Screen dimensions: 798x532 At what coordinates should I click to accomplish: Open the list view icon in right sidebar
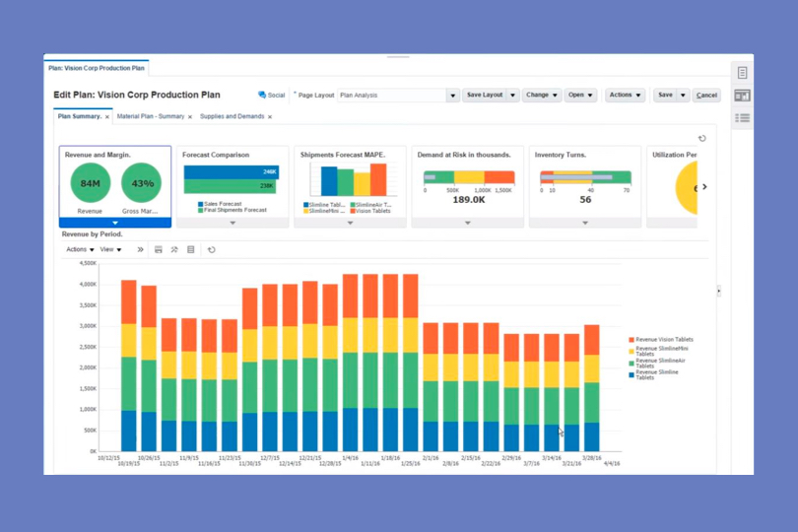tap(742, 118)
